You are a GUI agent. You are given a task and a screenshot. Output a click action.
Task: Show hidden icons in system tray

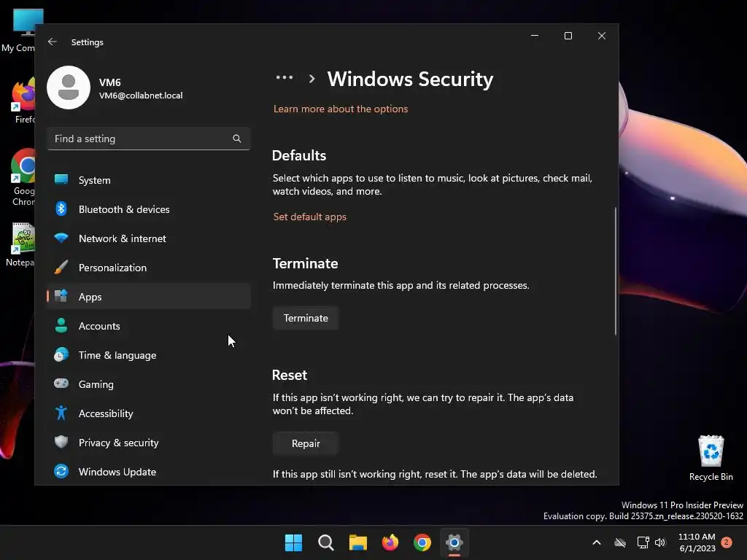[x=597, y=542]
